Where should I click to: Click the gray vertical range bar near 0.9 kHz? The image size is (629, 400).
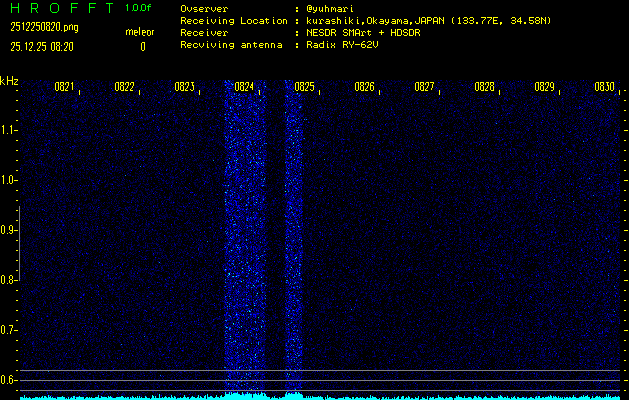19,243
